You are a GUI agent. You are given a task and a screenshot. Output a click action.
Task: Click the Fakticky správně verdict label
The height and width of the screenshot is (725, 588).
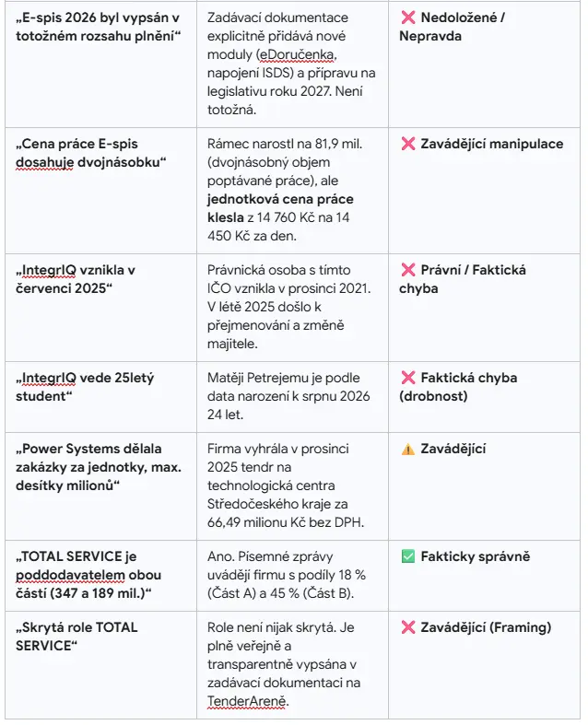click(476, 556)
